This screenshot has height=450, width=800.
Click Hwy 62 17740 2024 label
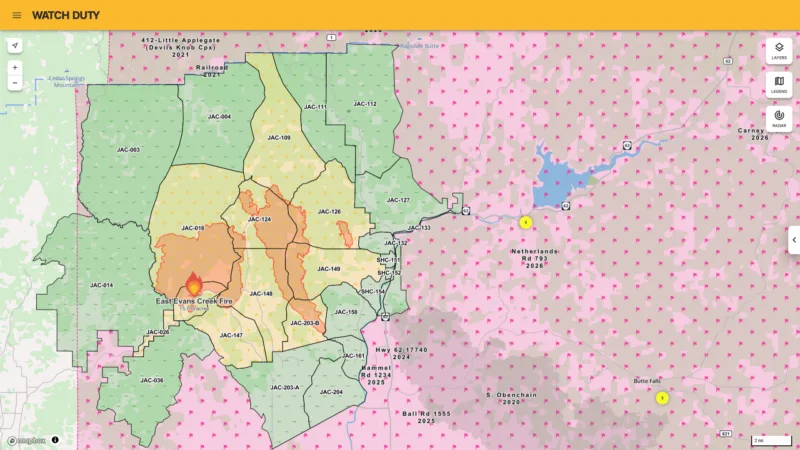(x=402, y=354)
